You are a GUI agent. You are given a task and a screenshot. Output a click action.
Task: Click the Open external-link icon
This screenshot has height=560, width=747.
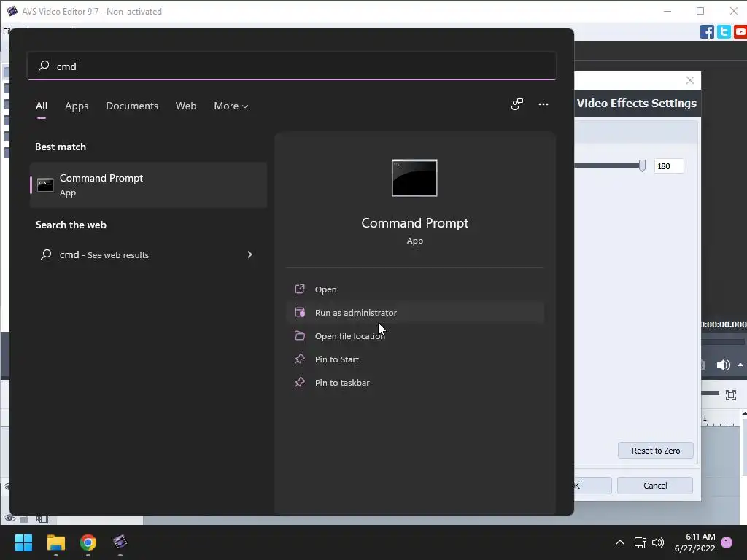(300, 289)
